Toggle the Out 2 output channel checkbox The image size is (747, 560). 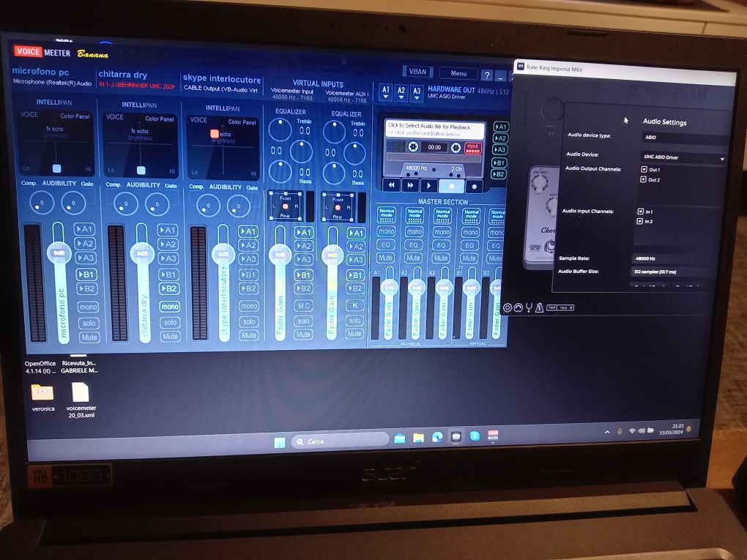[644, 179]
